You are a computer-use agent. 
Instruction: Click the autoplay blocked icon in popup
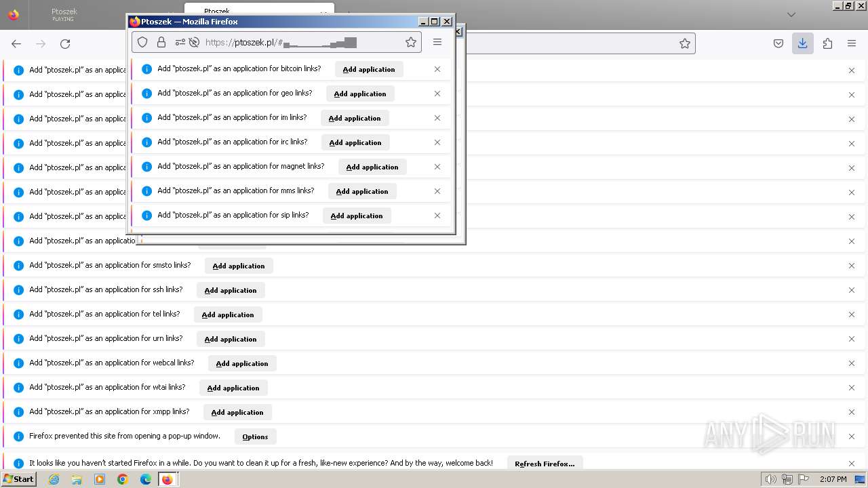[194, 42]
